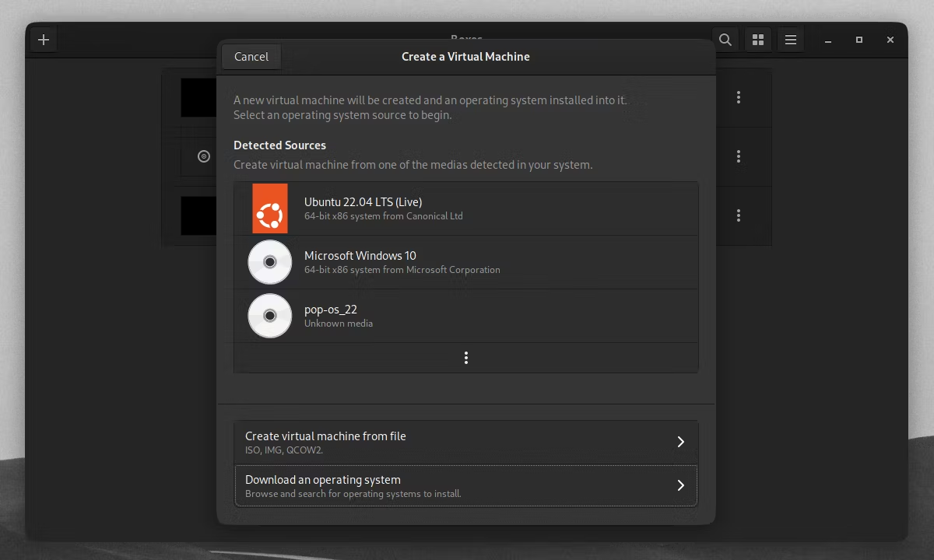Click the disc icon beside pop-os_22
This screenshot has width=934, height=560.
click(x=270, y=316)
